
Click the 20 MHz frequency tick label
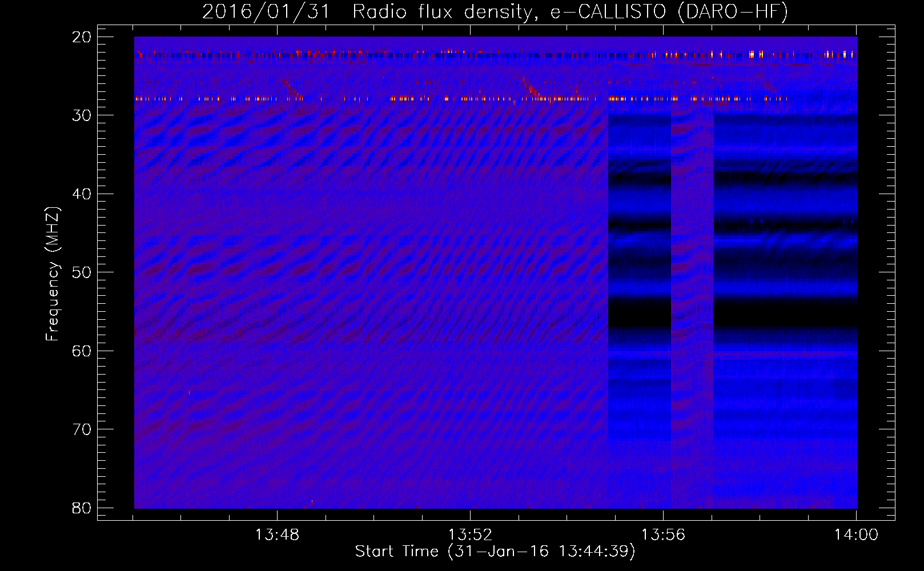coord(82,37)
